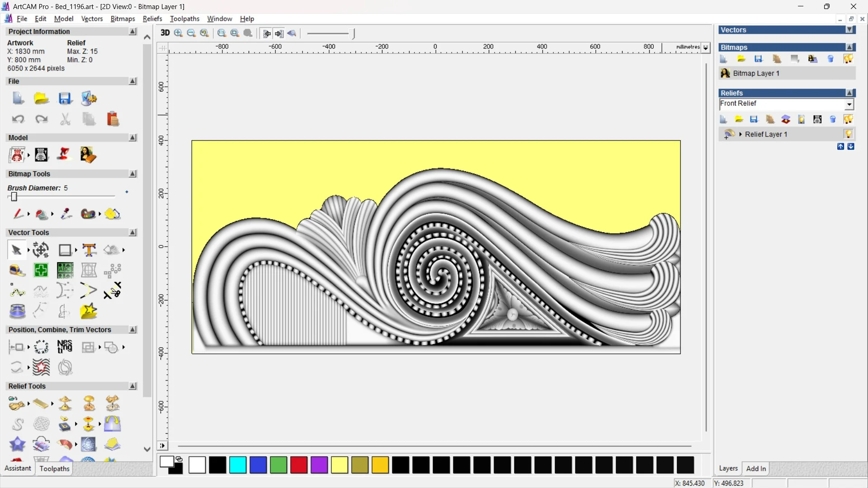868x488 pixels.
Task: Click the Paste clipboard icon
Action: (x=113, y=119)
